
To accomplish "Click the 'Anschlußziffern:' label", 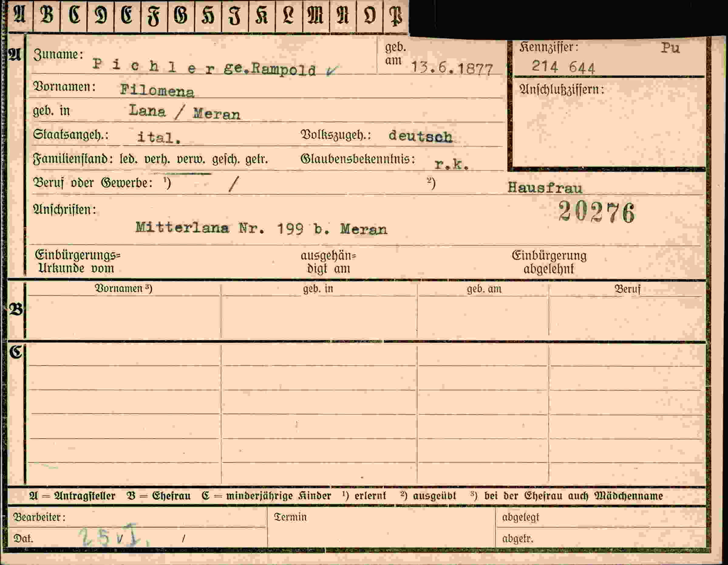I will [562, 89].
